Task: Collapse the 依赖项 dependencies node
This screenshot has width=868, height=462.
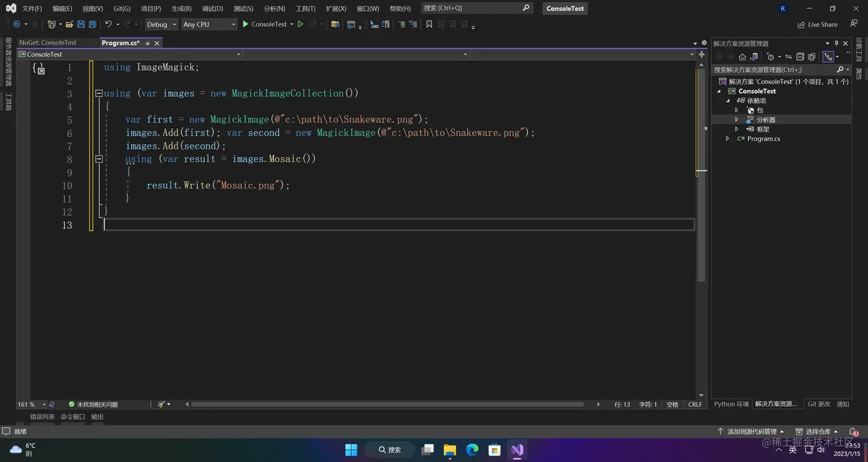Action: click(727, 101)
